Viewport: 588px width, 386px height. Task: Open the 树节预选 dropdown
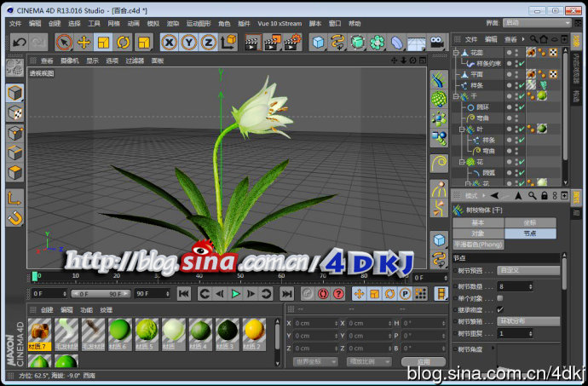(528, 270)
